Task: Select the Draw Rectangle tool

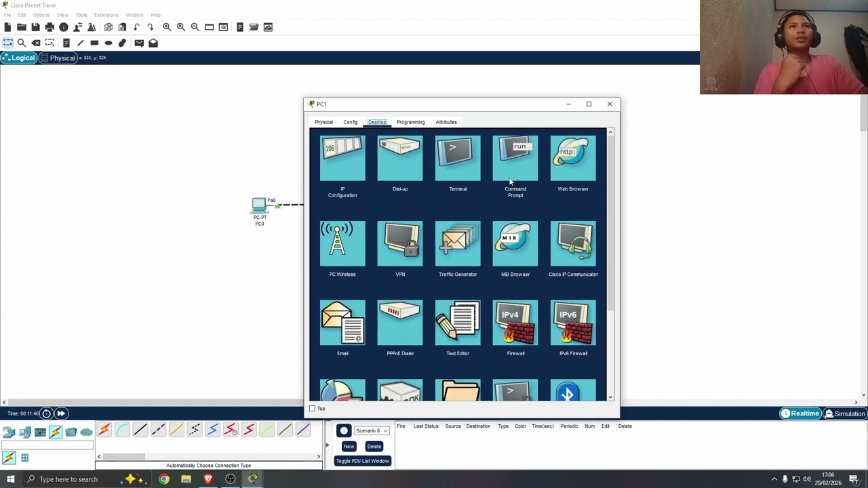Action: click(94, 43)
